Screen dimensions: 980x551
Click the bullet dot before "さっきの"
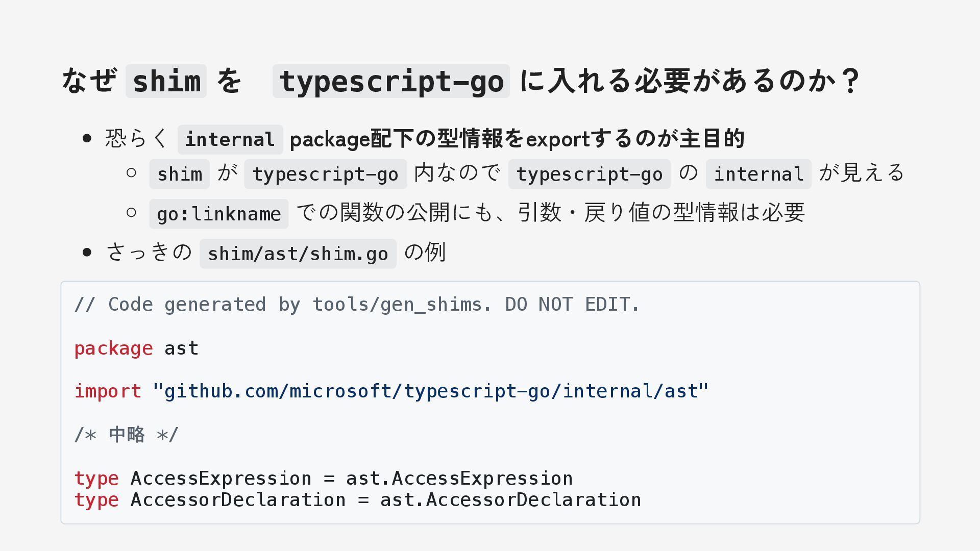(87, 253)
